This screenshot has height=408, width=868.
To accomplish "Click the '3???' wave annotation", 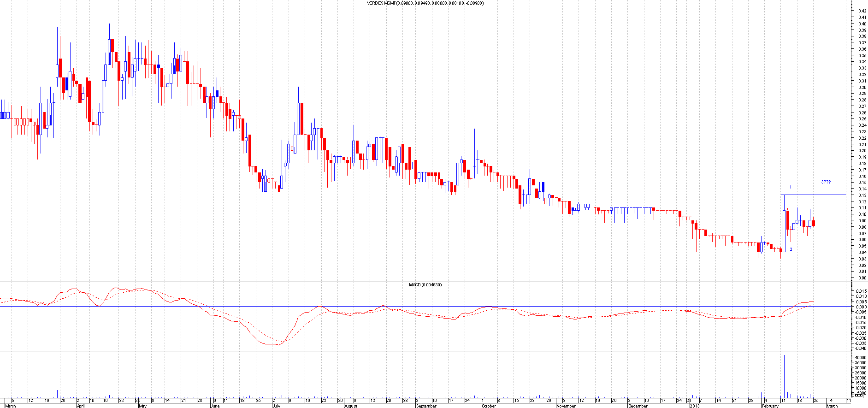I will click(x=826, y=182).
